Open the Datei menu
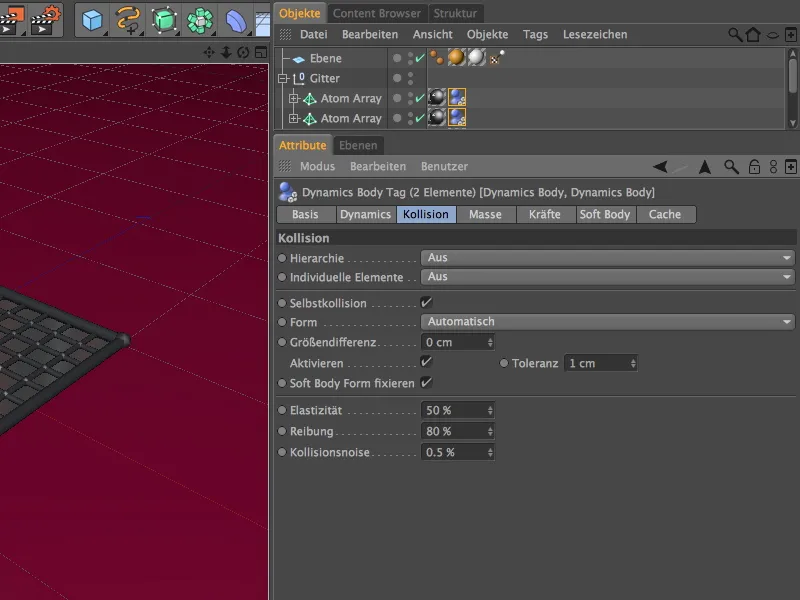 tap(313, 35)
